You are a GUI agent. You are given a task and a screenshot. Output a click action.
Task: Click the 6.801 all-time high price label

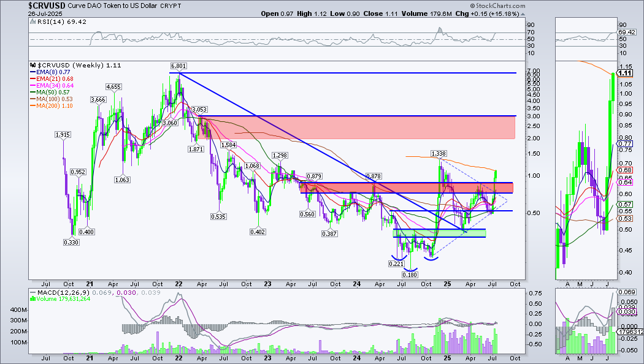[x=178, y=66]
